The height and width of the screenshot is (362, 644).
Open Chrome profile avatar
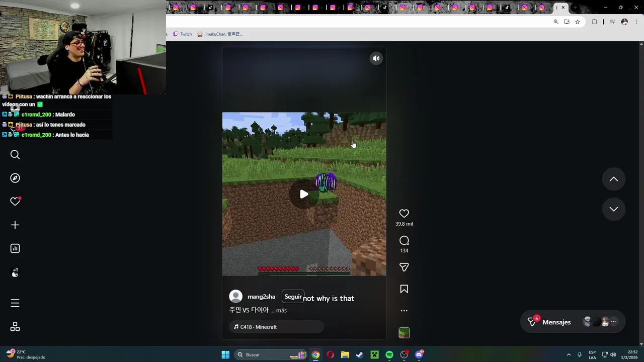pos(624,22)
